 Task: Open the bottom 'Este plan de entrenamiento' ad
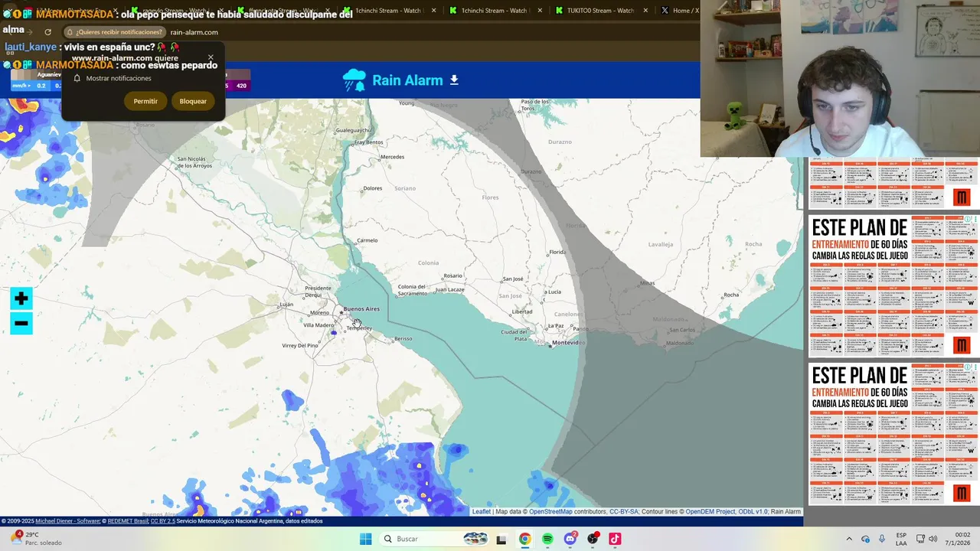[x=893, y=433]
